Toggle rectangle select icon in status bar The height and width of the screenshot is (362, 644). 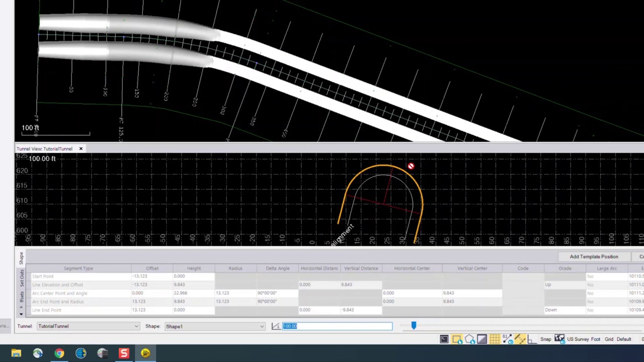(x=457, y=339)
